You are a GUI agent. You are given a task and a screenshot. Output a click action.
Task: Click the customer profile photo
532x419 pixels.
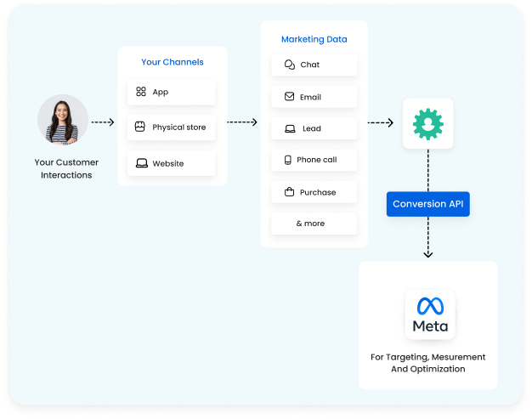point(62,120)
